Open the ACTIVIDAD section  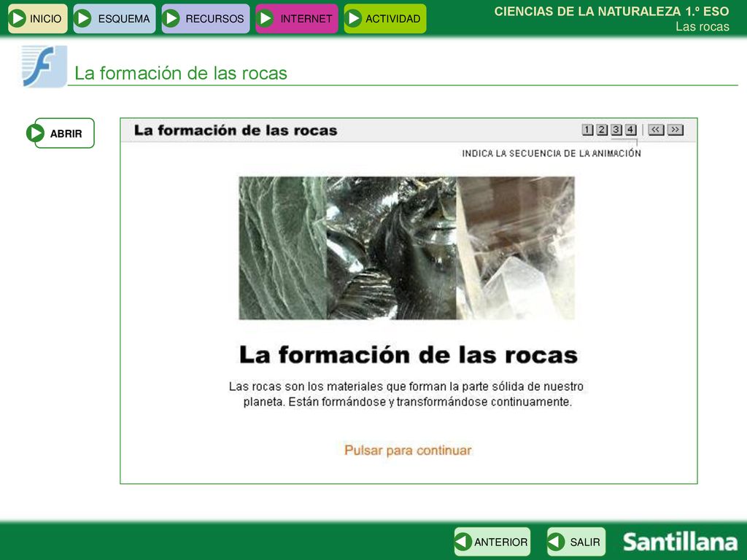point(385,18)
